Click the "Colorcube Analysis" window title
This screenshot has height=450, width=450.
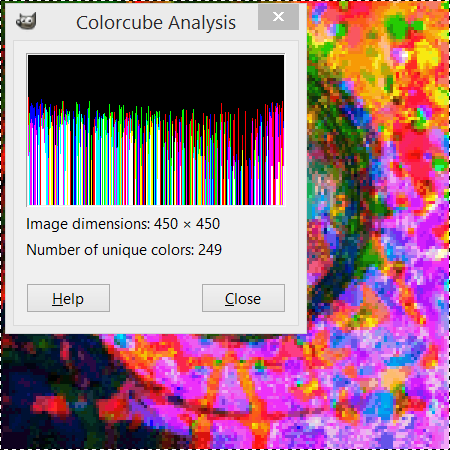pyautogui.click(x=156, y=23)
